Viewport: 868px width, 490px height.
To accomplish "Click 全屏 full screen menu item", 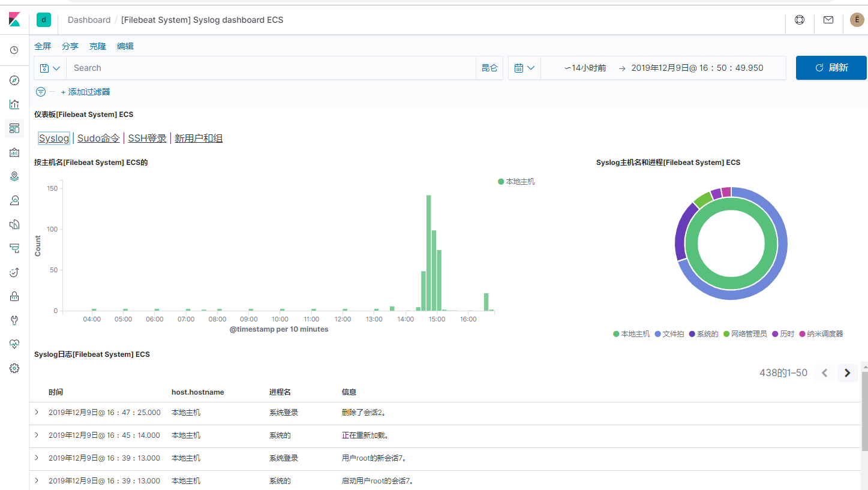I will [43, 46].
